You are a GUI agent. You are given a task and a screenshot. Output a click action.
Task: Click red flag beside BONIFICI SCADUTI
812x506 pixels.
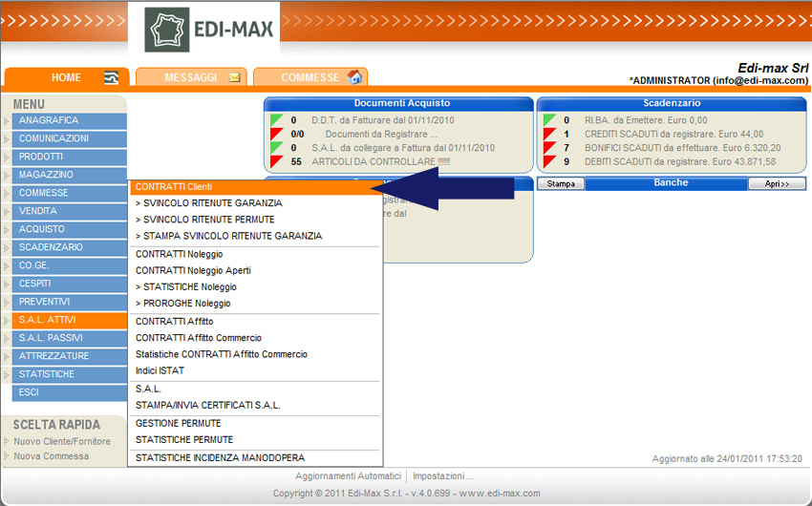click(x=550, y=148)
